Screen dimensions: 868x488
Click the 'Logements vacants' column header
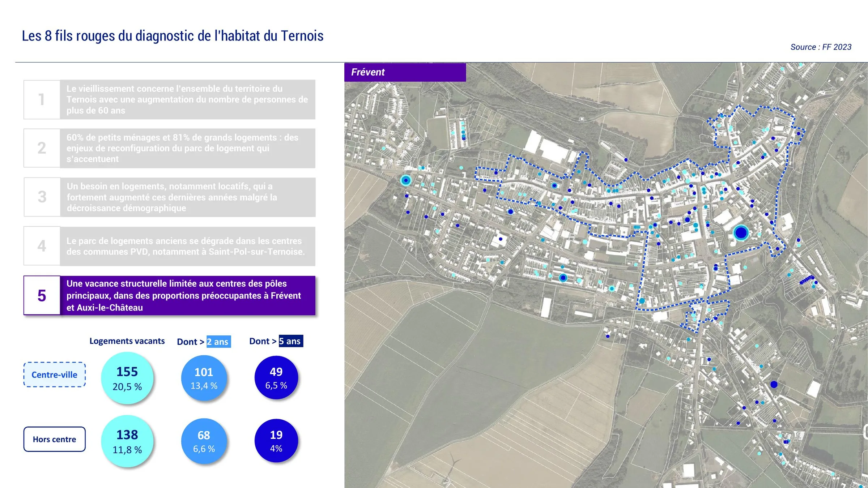127,341
